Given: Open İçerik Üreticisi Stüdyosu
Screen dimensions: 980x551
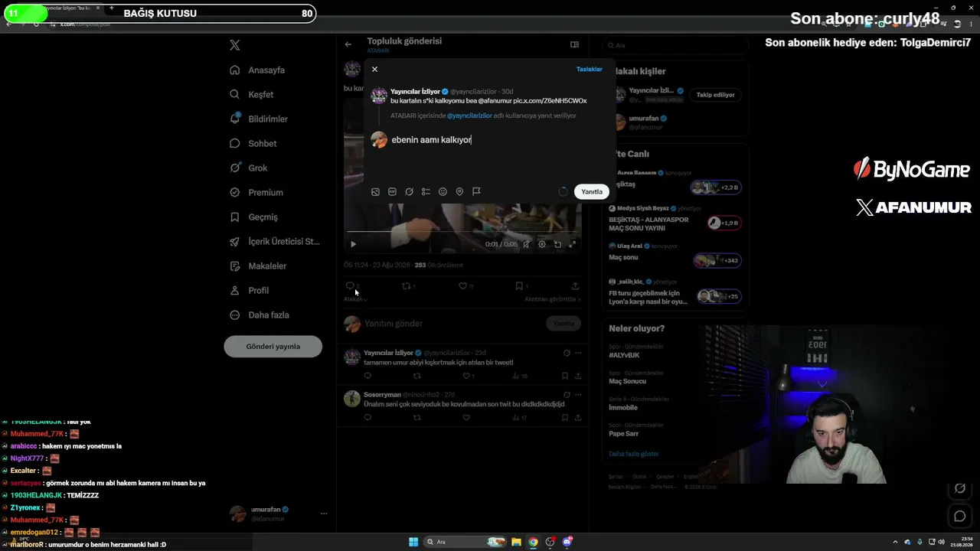Looking at the screenshot, I should (x=275, y=242).
